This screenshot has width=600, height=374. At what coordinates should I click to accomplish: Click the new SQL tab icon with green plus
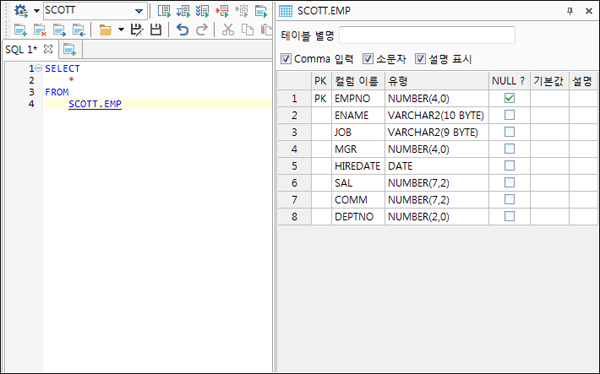(20, 30)
